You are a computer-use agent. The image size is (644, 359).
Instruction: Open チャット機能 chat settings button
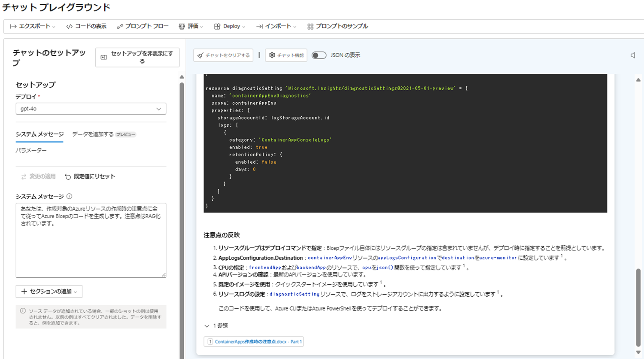point(286,55)
